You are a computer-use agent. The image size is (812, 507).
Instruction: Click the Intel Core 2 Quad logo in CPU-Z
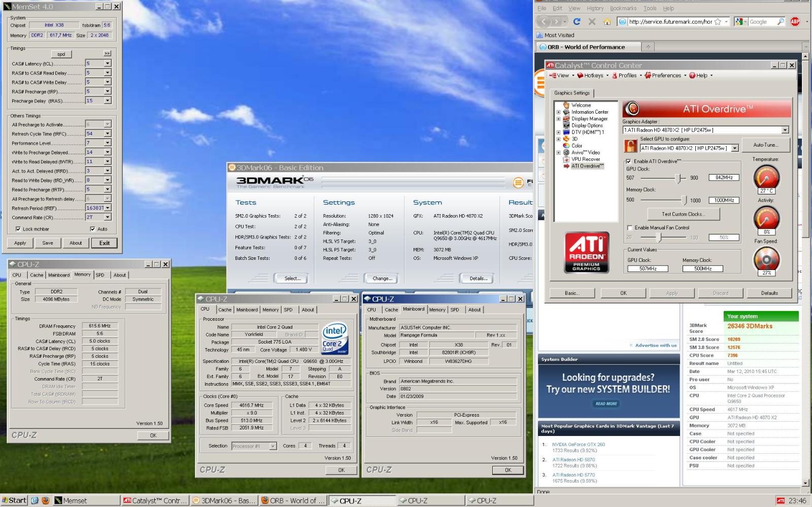point(335,339)
